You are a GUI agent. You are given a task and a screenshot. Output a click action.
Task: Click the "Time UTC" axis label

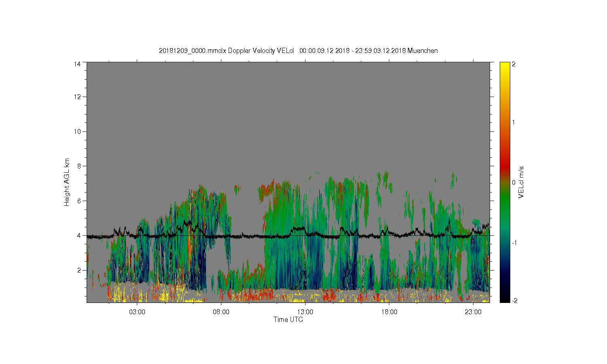(288, 320)
